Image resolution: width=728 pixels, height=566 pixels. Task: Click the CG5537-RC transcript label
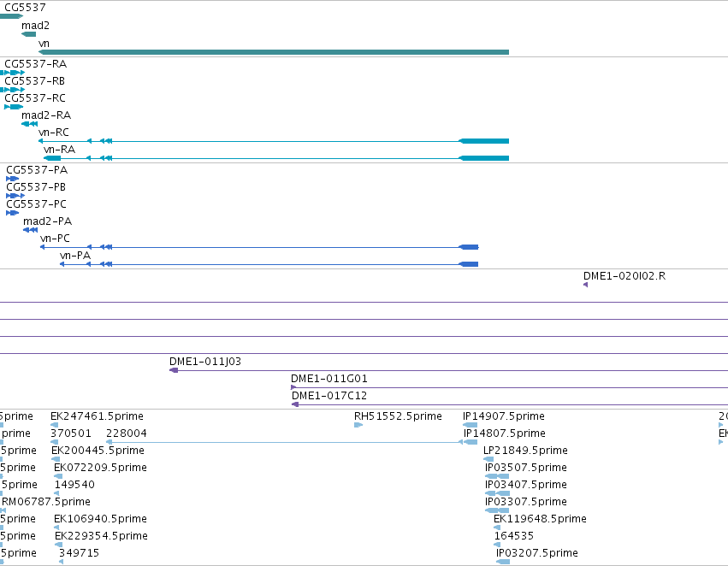click(35, 97)
